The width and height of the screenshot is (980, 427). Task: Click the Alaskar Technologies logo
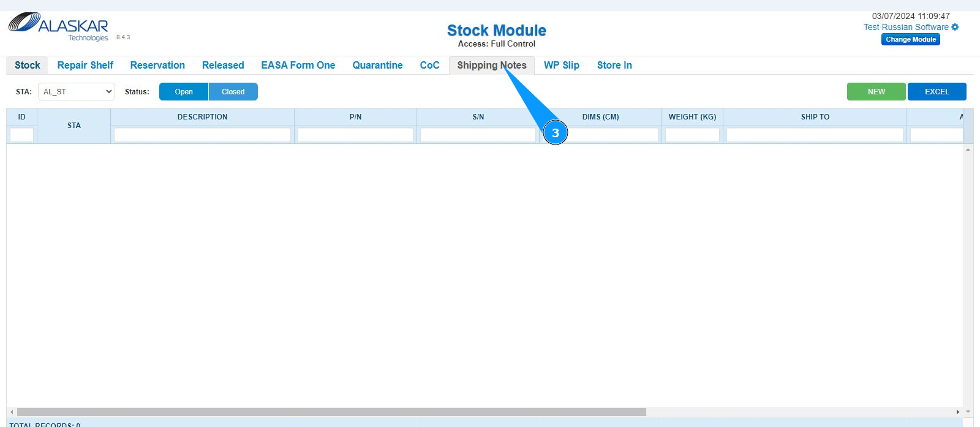(59, 27)
